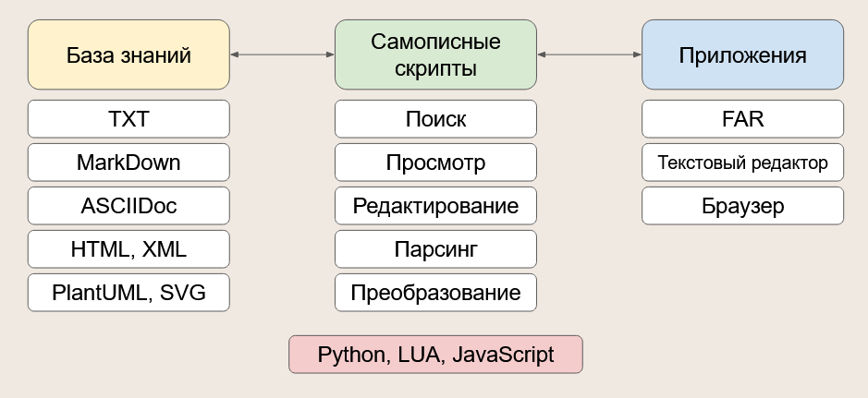Click the MarkDown box
868x398 pixels.
coord(128,163)
